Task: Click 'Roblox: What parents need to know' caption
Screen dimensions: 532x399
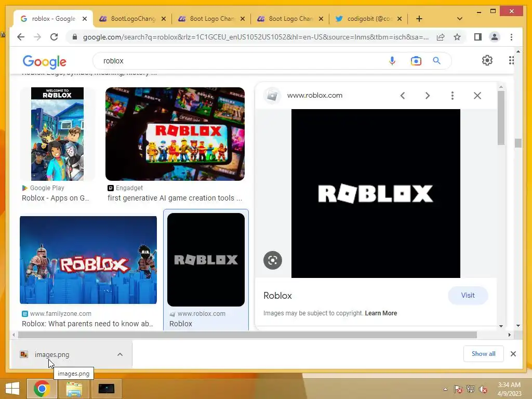Action: pyautogui.click(x=87, y=324)
